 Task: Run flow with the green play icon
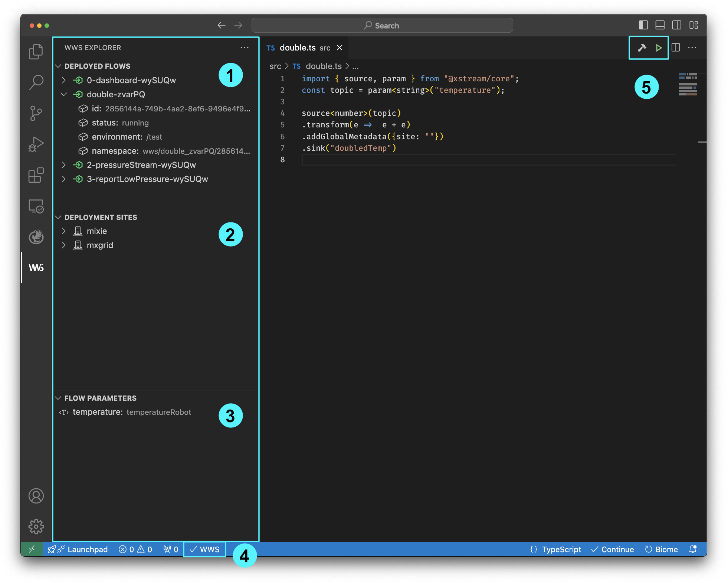(659, 48)
